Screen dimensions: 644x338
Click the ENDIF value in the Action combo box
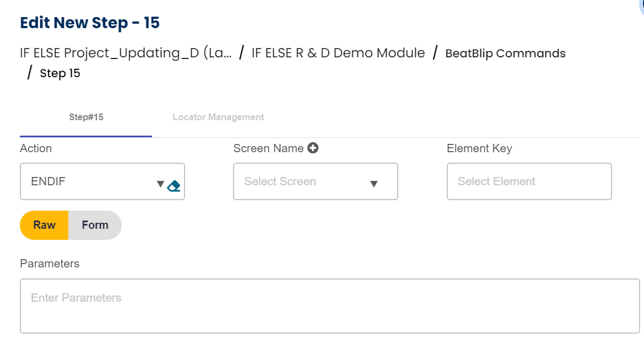[x=48, y=181]
